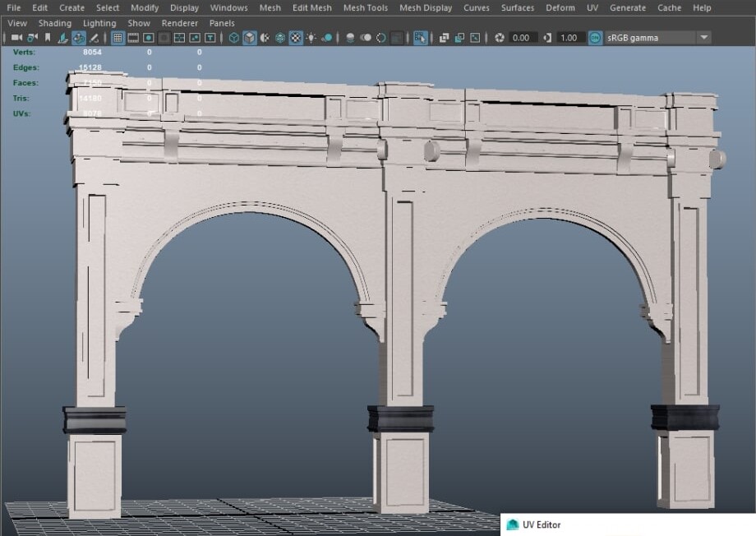Toggle the gamma correction ON button
The image size is (756, 536).
point(596,37)
